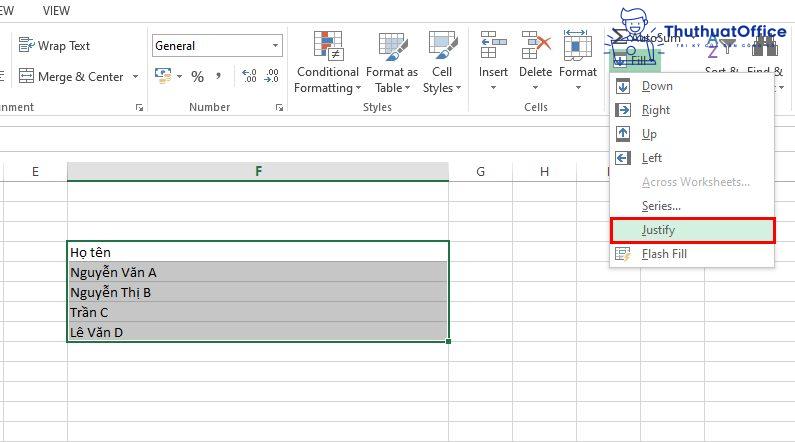Open Conditional Formatting menu
This screenshot has height=442, width=795.
pyautogui.click(x=327, y=62)
